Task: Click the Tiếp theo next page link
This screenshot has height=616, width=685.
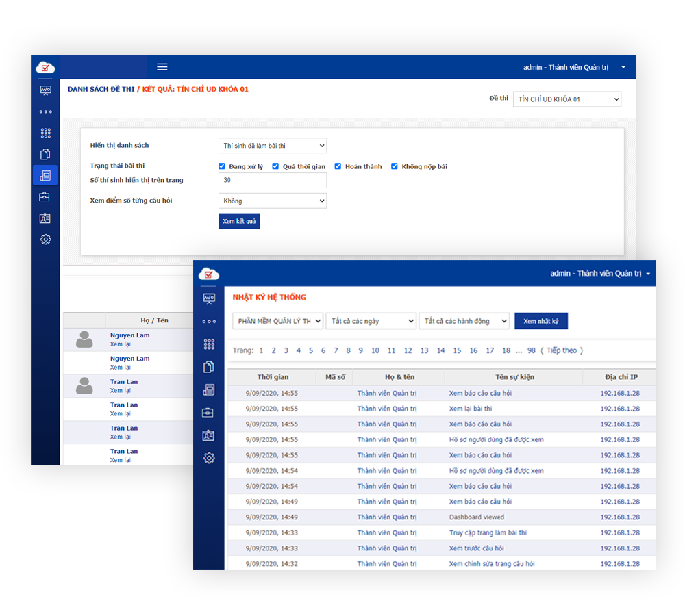Action: click(562, 350)
